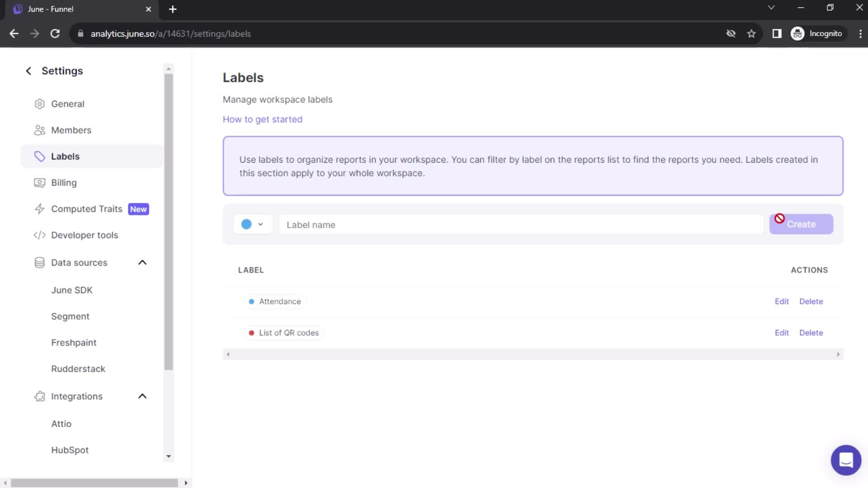
Task: Click the Computed Traits icon in sidebar
Action: (x=40, y=209)
